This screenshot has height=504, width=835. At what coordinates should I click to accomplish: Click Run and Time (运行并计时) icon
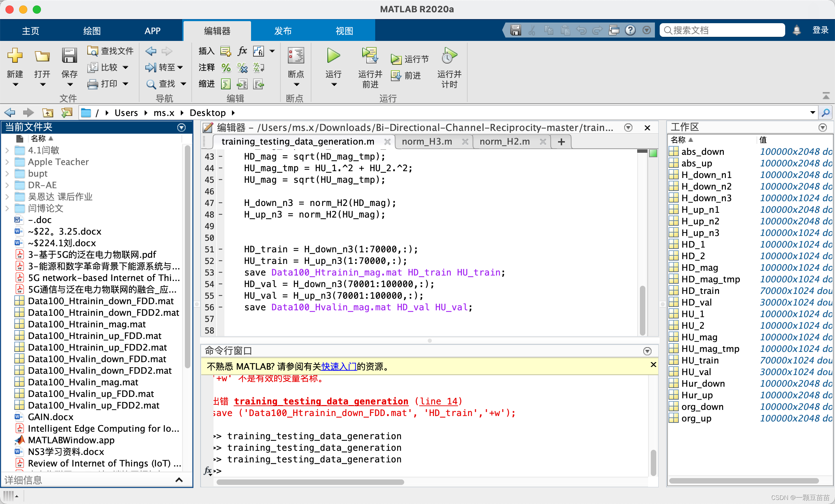(449, 55)
